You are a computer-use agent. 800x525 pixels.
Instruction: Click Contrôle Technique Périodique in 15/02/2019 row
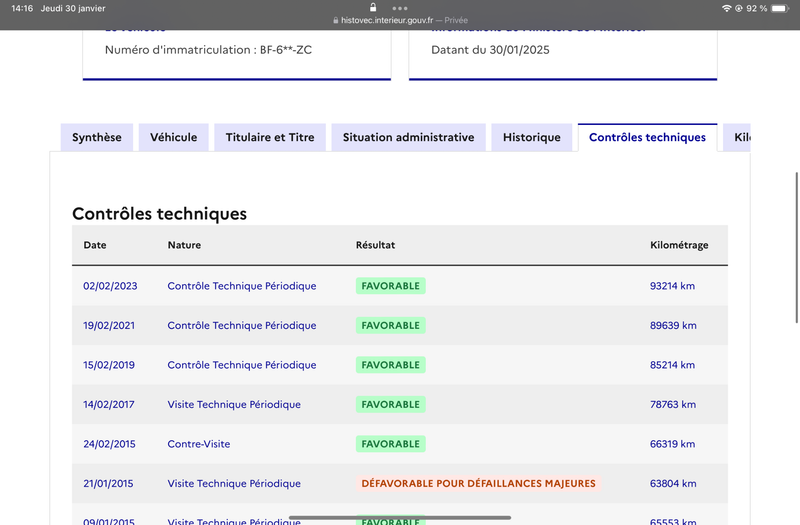[x=242, y=365]
